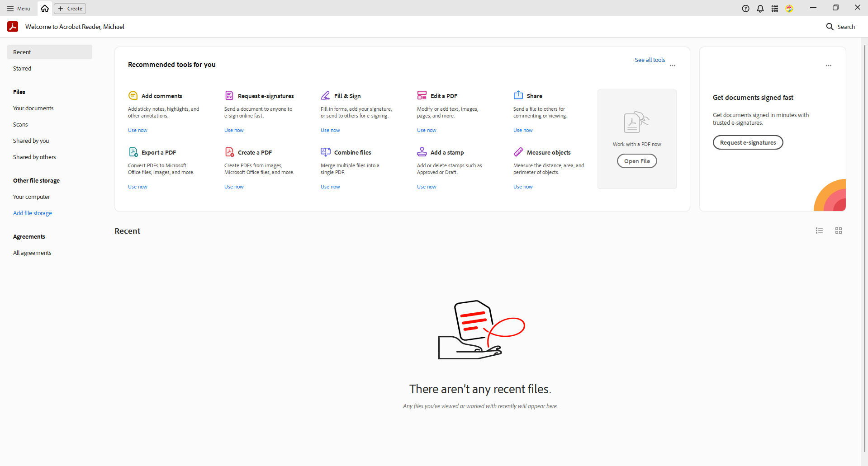868x466 pixels.
Task: Click the Measure objects ruler icon
Action: 518,152
